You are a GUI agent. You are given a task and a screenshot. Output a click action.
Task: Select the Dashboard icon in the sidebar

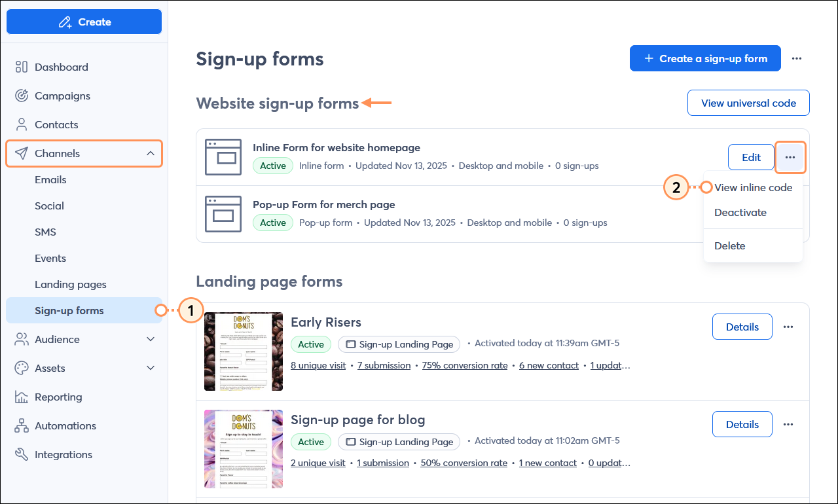(x=22, y=67)
